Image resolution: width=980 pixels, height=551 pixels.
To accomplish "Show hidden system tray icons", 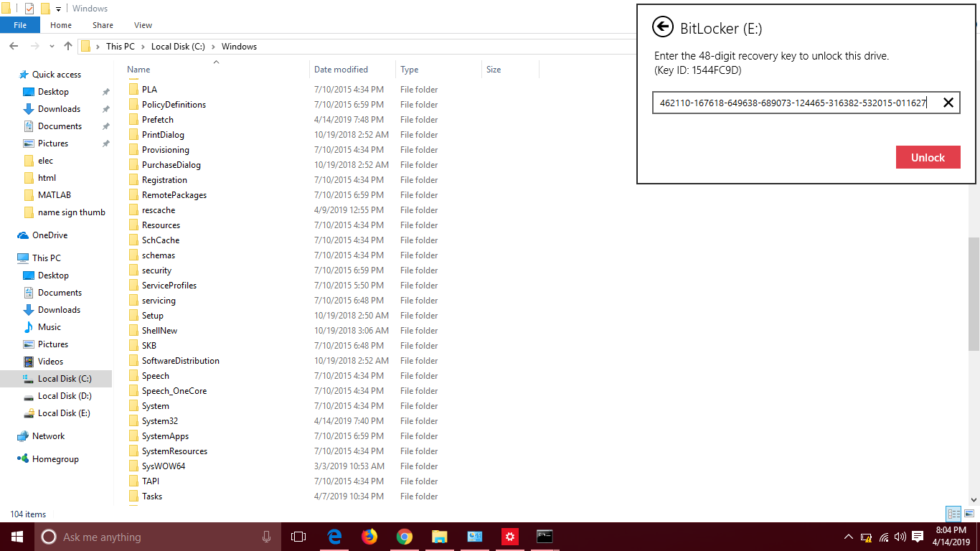I will (849, 537).
